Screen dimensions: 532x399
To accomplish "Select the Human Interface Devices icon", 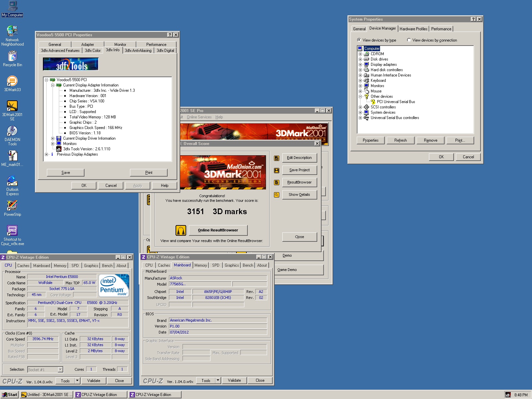I will coord(366,75).
